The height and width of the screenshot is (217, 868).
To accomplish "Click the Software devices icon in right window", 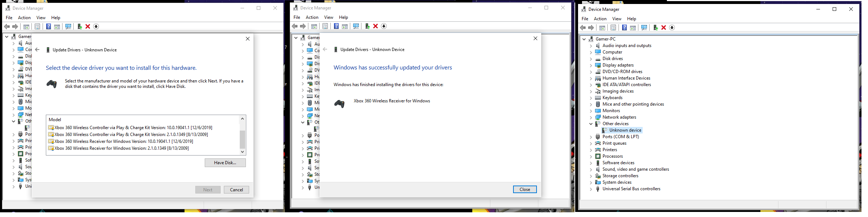I will 598,163.
